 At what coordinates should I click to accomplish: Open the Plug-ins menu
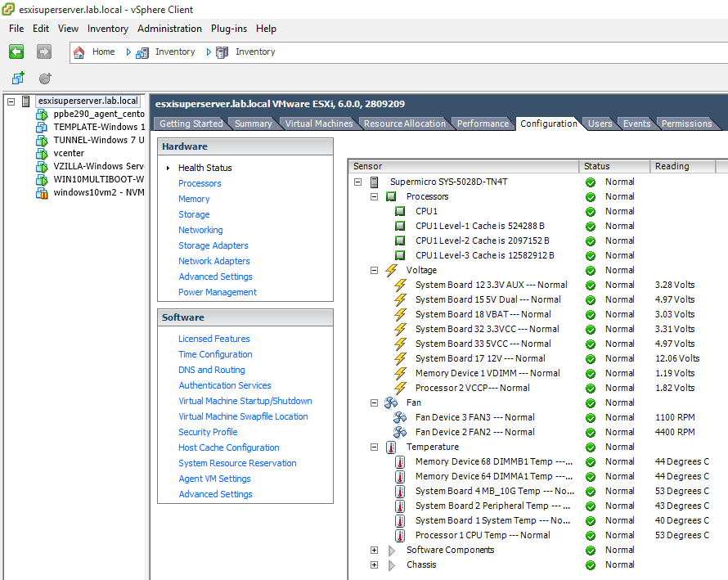[x=229, y=29]
